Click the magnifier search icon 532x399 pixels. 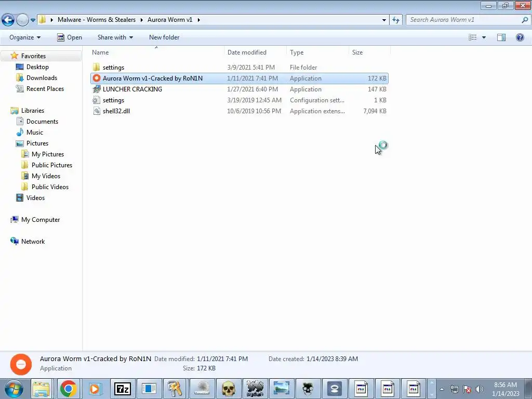tap(525, 20)
